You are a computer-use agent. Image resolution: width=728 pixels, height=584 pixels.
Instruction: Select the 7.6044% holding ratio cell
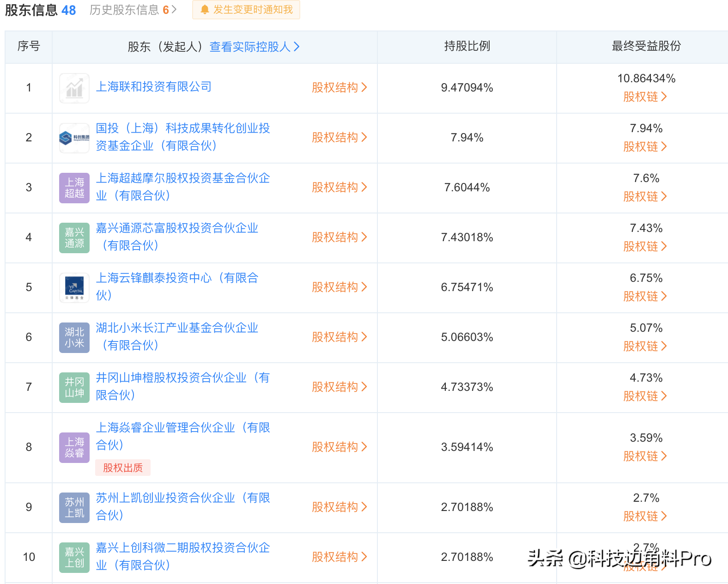point(467,188)
